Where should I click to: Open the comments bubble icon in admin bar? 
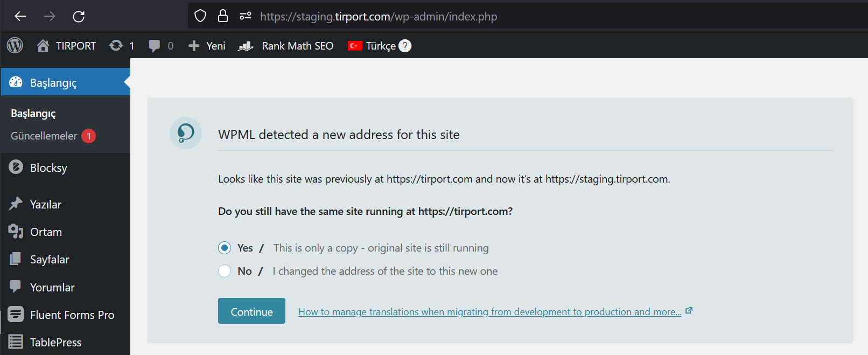(155, 46)
